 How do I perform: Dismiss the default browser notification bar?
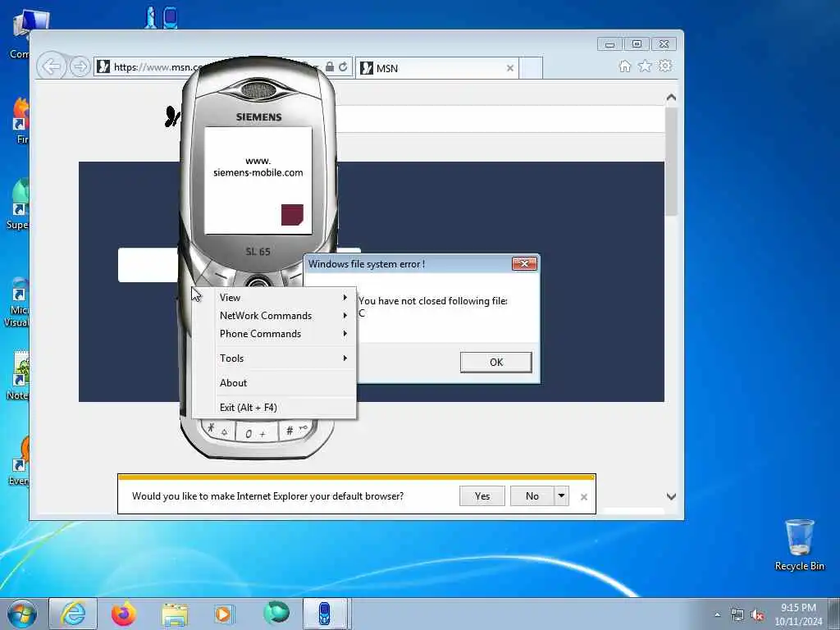(x=584, y=497)
